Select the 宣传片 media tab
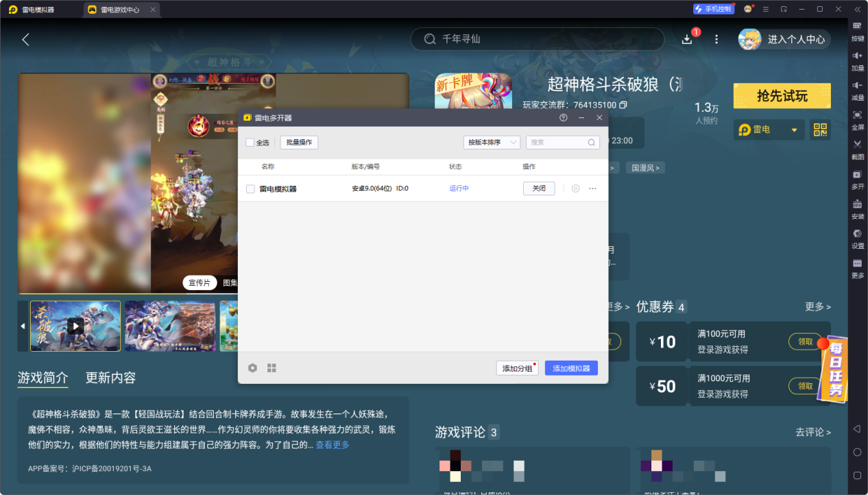Image resolution: width=868 pixels, height=495 pixels. click(x=200, y=282)
